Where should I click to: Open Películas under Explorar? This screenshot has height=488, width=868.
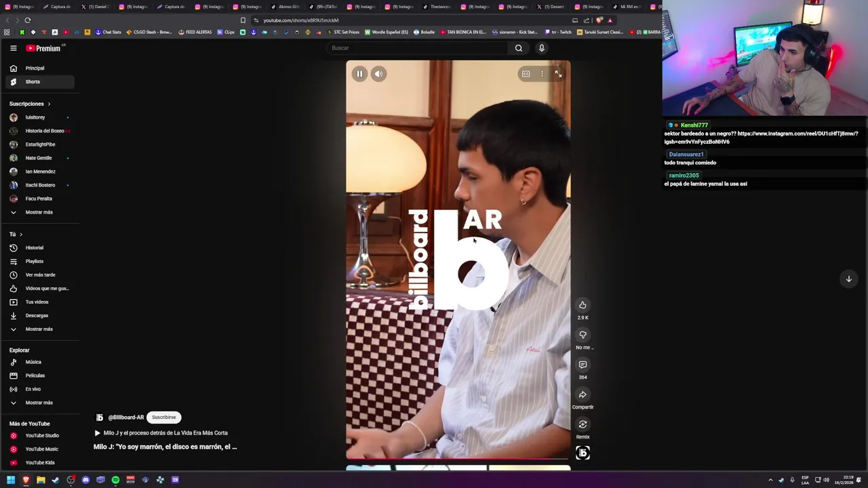point(40,375)
